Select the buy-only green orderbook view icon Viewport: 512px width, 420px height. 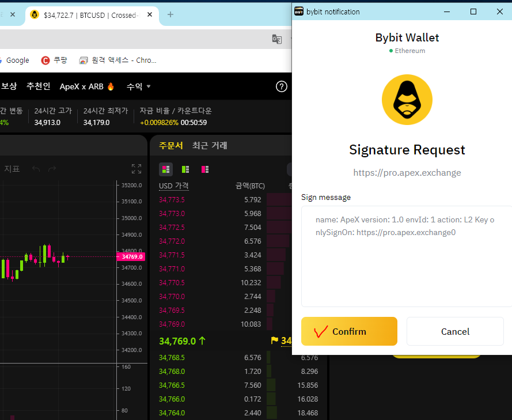pos(185,169)
